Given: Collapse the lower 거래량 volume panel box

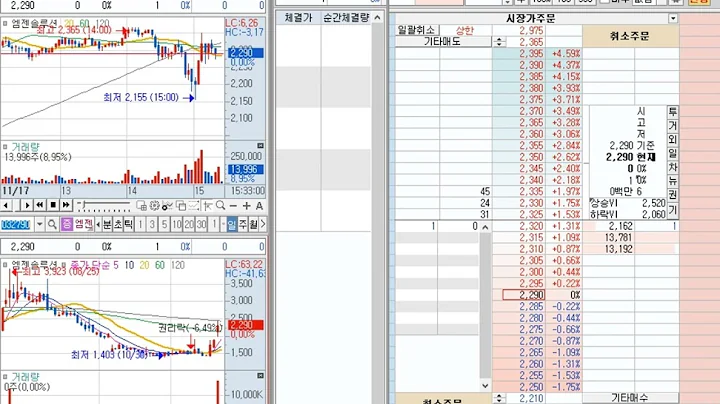Looking at the screenshot, I should (260, 376).
